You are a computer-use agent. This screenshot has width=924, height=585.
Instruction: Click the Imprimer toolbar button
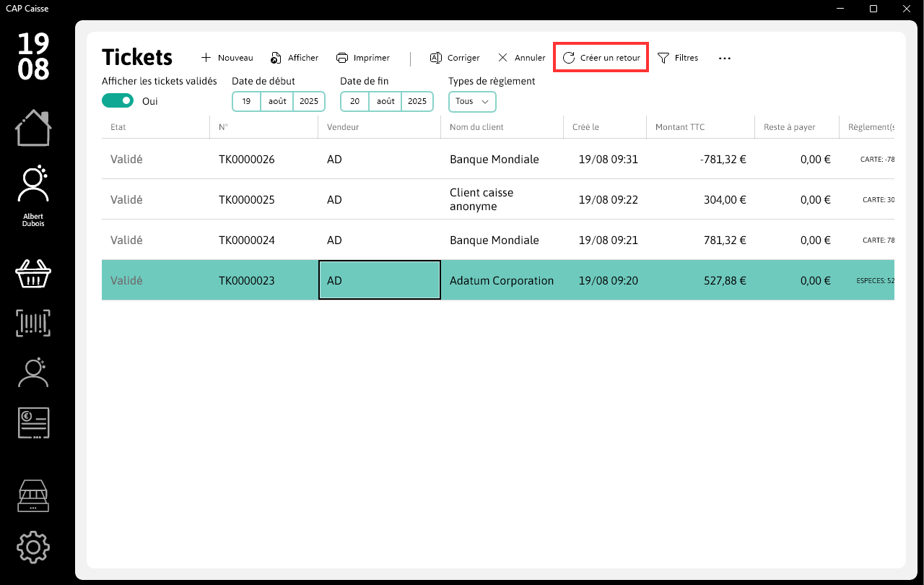click(363, 58)
